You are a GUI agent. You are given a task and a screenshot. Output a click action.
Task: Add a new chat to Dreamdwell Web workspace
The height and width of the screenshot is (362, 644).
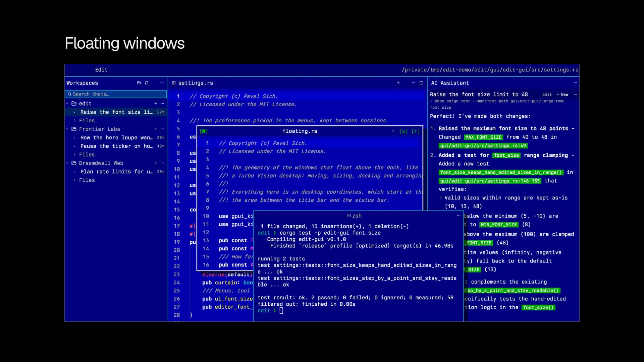tap(156, 163)
